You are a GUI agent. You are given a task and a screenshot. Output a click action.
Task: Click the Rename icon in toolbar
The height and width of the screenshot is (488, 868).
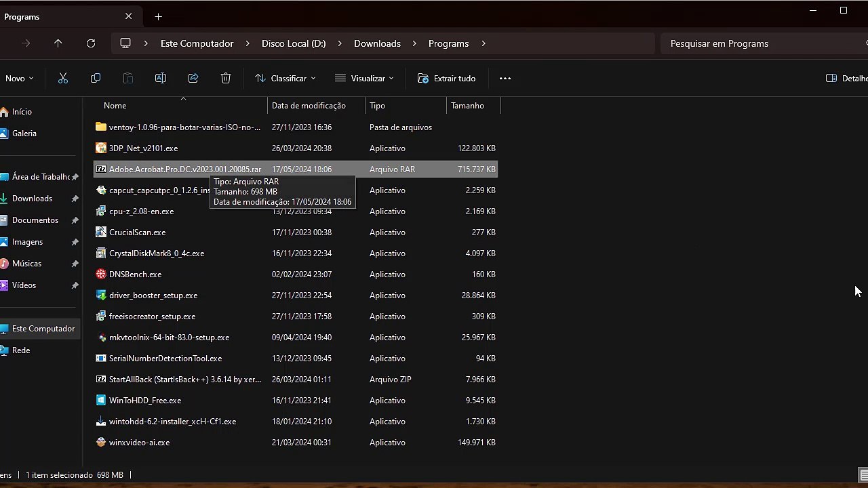(x=161, y=79)
